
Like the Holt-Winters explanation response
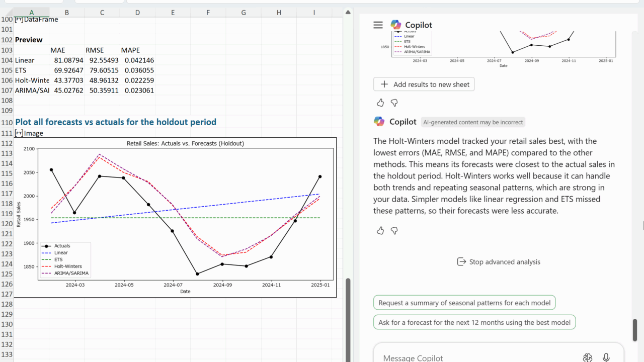coord(380,230)
